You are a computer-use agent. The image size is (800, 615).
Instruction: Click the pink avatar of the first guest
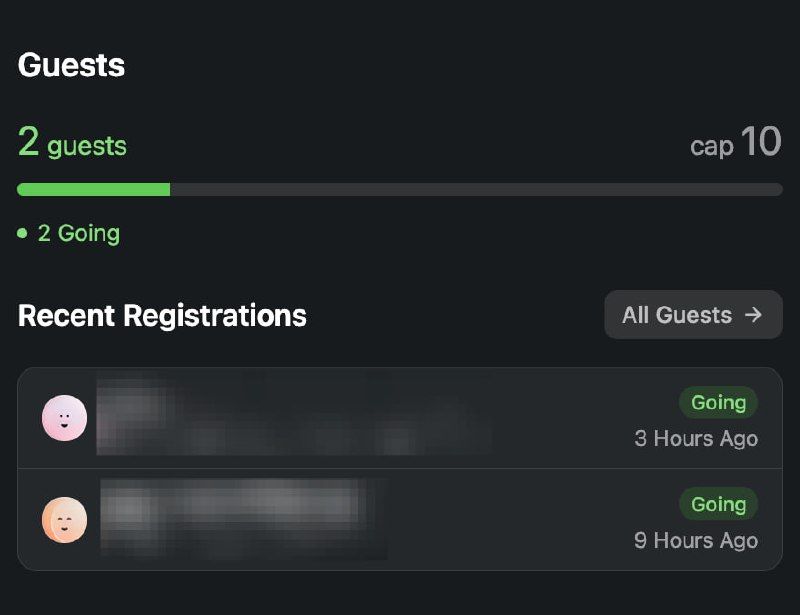[x=64, y=418]
